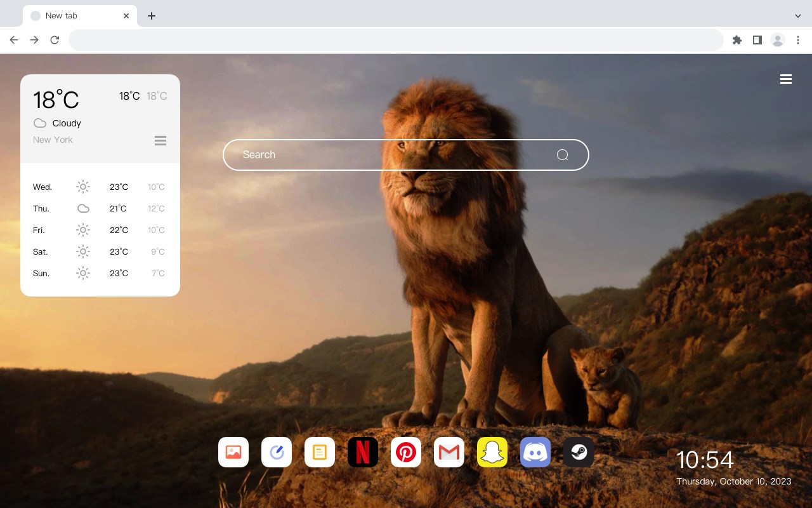Click the Fri. forecast day label
Screen dimensions: 812x508
click(39, 230)
